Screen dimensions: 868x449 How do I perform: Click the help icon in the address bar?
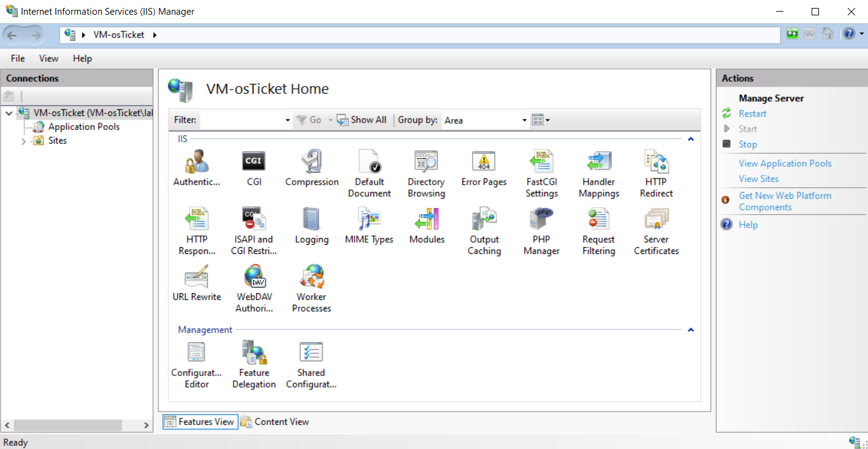tap(848, 34)
